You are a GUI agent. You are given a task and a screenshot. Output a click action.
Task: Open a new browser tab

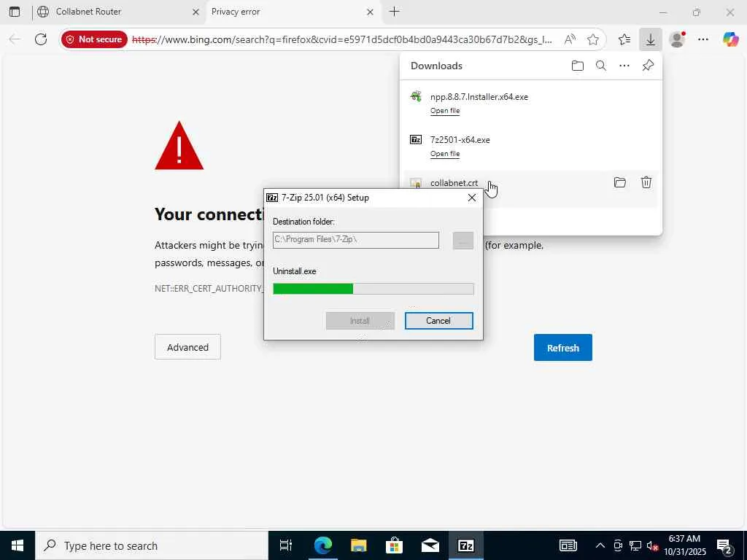coord(394,12)
